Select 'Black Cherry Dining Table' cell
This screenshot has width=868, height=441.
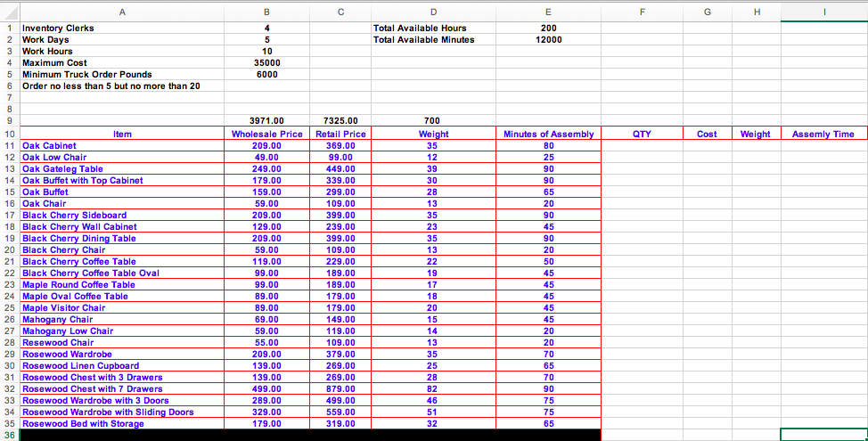[122, 239]
